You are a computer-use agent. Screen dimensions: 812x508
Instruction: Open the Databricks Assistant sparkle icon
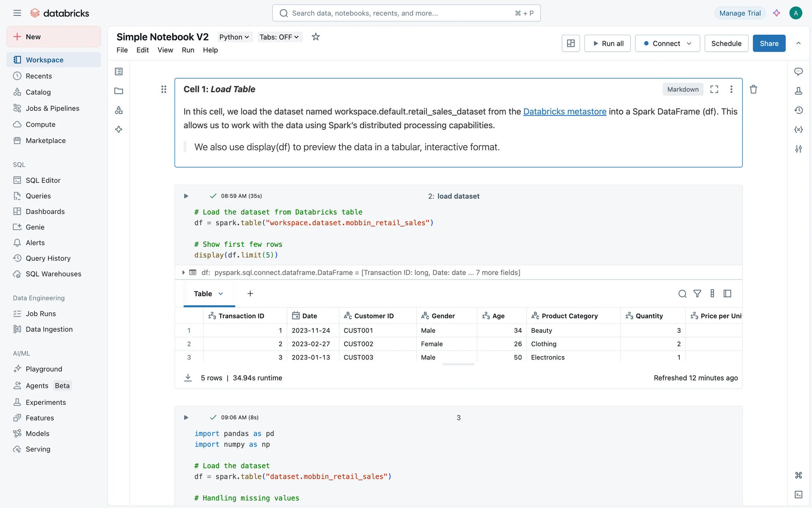click(776, 13)
